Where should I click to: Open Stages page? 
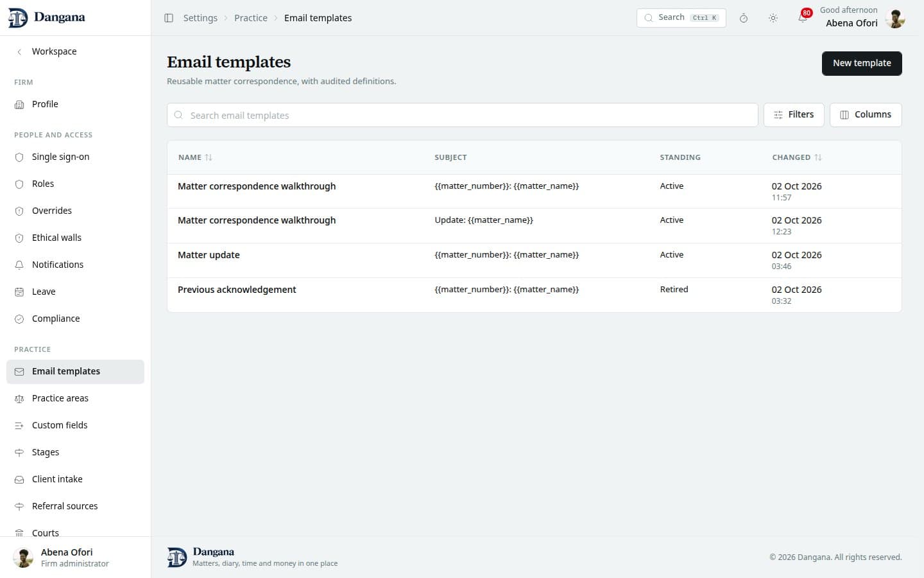coord(75,452)
